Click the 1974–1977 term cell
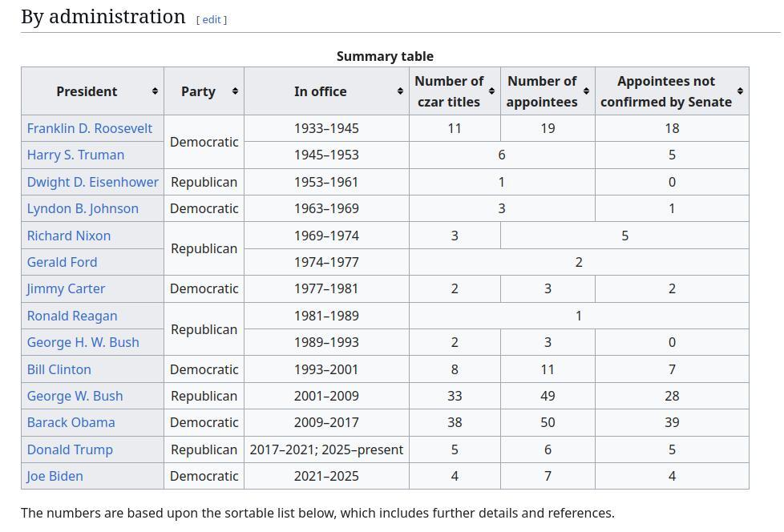 (x=326, y=262)
